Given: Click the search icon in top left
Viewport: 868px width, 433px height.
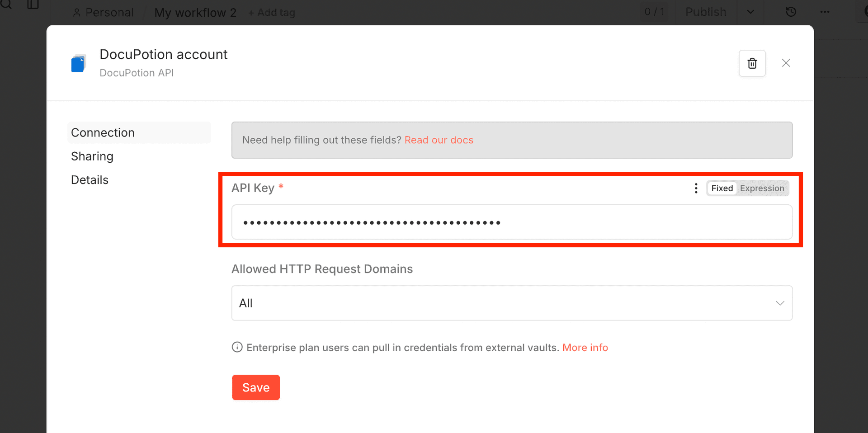Looking at the screenshot, I should click(6, 6).
